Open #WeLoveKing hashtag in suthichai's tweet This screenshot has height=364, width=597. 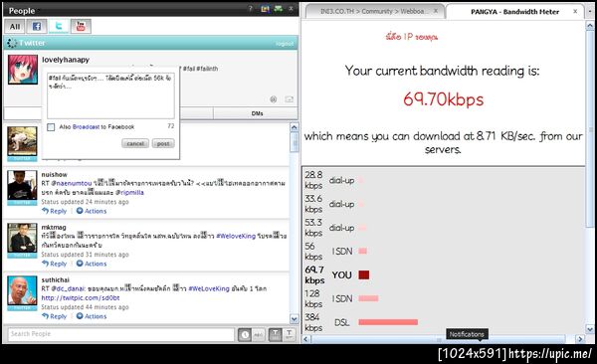209,288
